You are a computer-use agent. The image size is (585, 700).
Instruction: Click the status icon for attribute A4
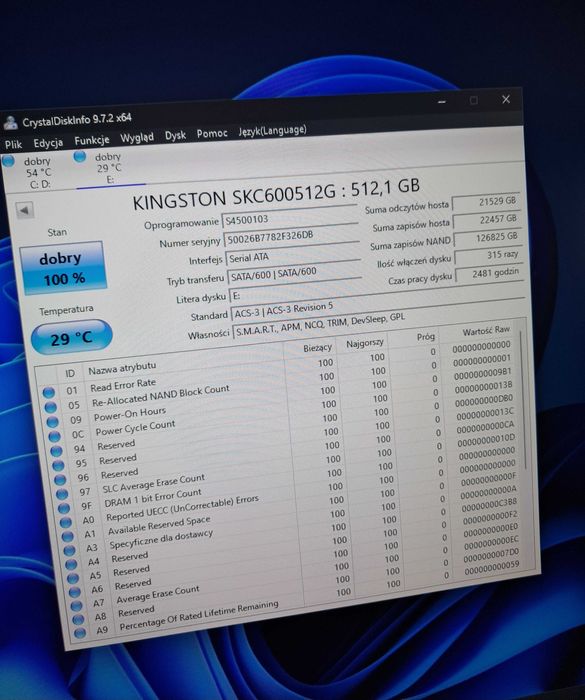71,564
